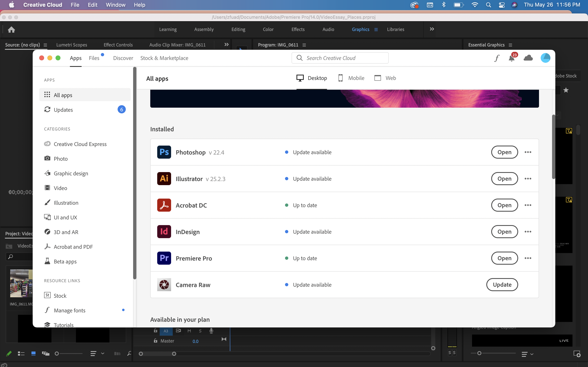Viewport: 588px width, 367px height.
Task: Open the notifications bell icon
Action: click(x=511, y=58)
